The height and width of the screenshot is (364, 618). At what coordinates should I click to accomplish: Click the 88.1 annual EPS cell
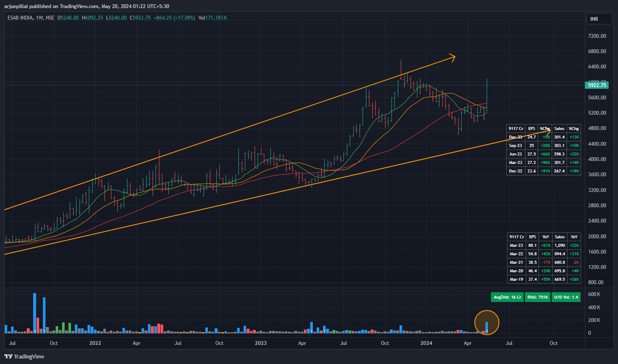point(533,245)
